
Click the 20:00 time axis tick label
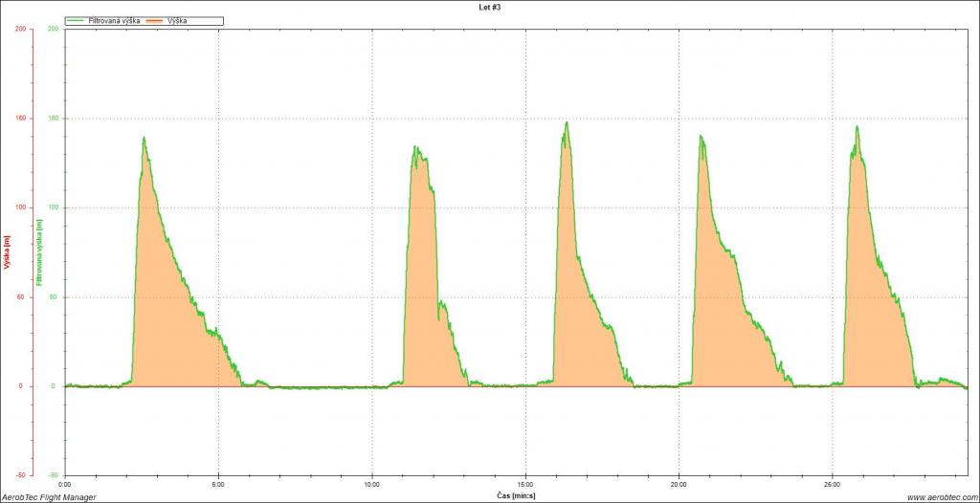coord(679,485)
